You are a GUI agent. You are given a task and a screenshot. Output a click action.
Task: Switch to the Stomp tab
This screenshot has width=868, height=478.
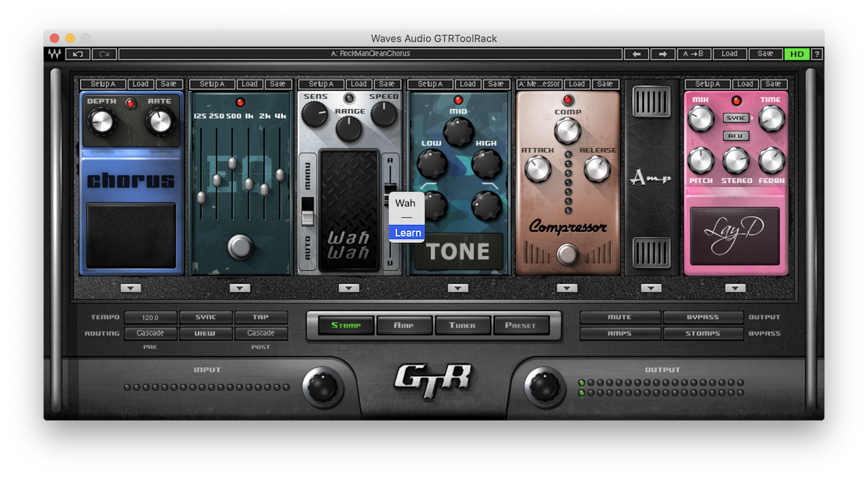[x=346, y=325]
